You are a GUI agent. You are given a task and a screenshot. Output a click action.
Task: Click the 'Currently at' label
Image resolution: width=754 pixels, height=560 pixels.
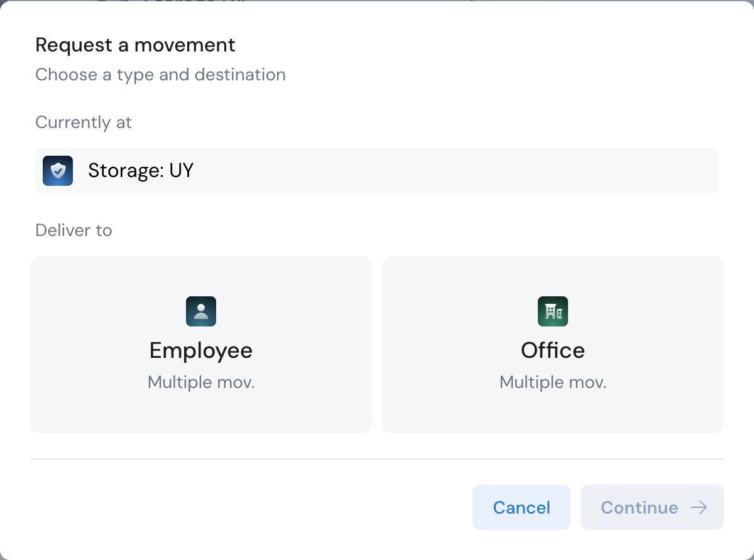84,122
